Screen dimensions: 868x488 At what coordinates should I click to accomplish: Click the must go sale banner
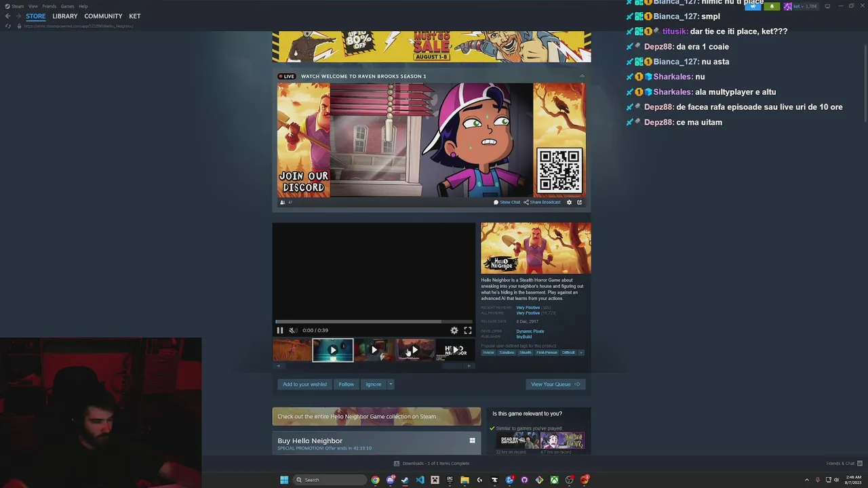coord(431,46)
